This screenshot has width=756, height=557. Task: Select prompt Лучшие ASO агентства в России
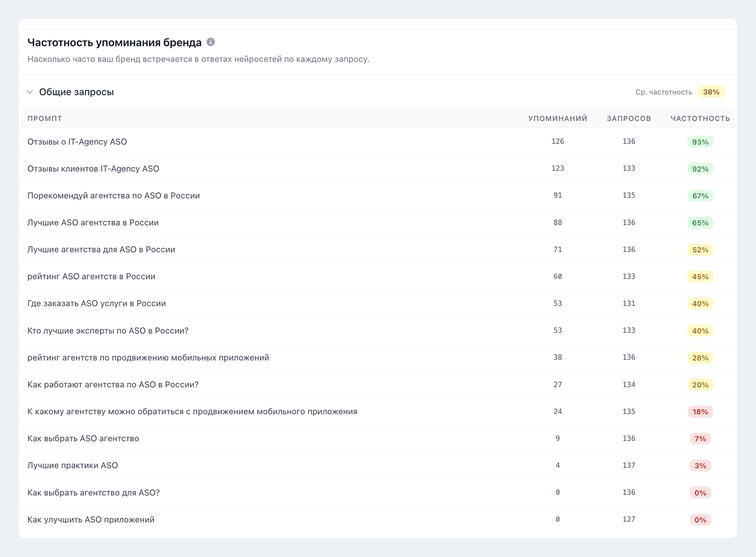(x=93, y=222)
